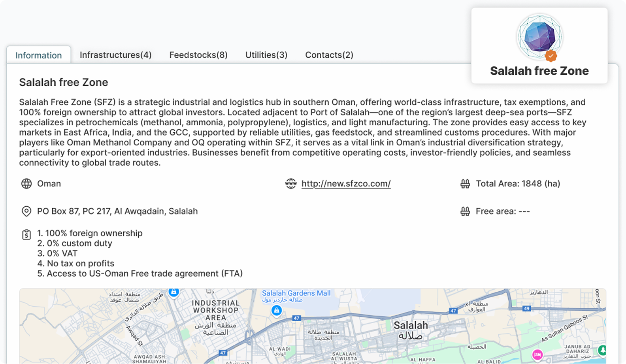Click the globe icon beside Oman
The width and height of the screenshot is (626, 364).
coord(26,184)
